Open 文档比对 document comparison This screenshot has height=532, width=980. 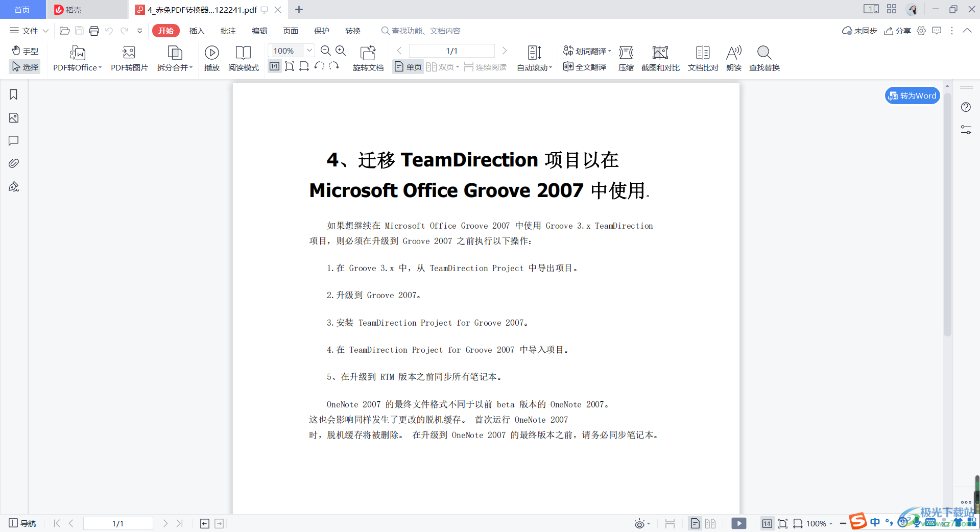click(x=703, y=58)
